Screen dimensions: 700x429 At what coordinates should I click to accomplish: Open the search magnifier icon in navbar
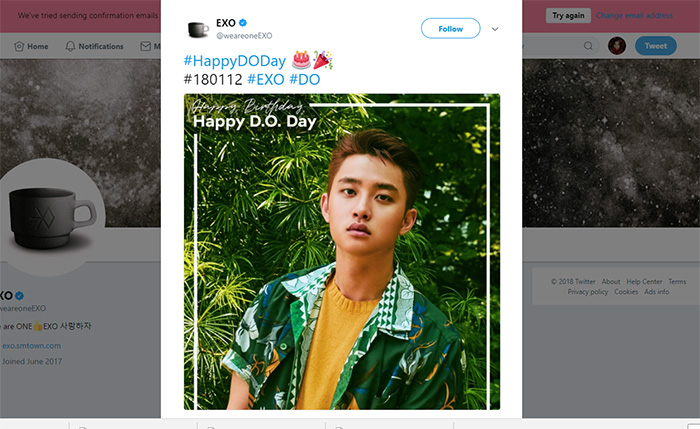[588, 46]
